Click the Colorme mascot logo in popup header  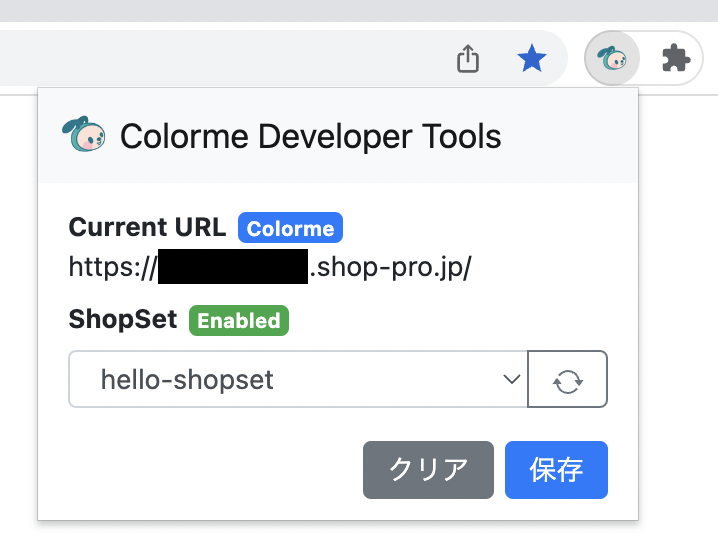coord(84,134)
